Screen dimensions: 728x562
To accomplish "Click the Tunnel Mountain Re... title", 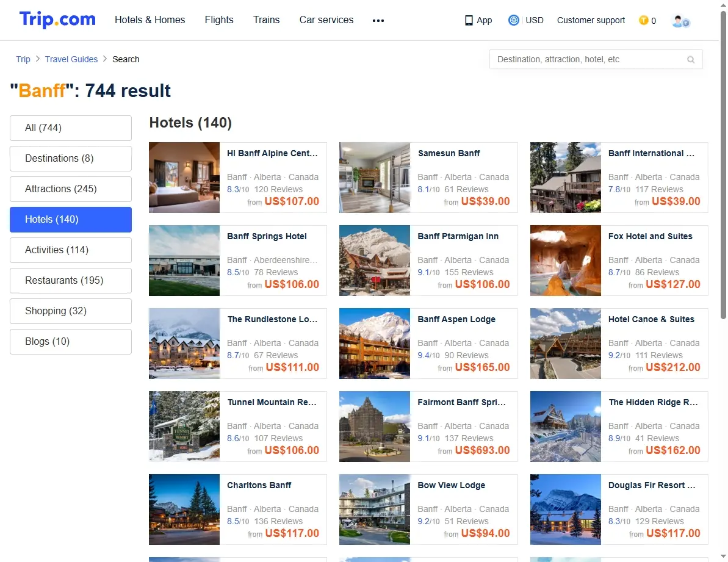I will (x=272, y=402).
